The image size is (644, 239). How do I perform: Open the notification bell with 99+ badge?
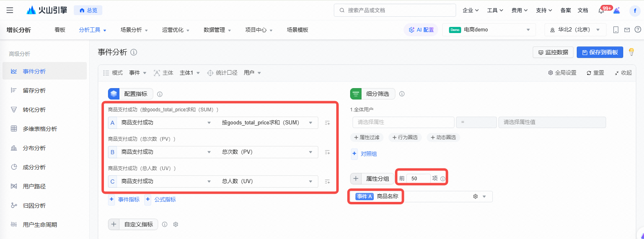(602, 10)
